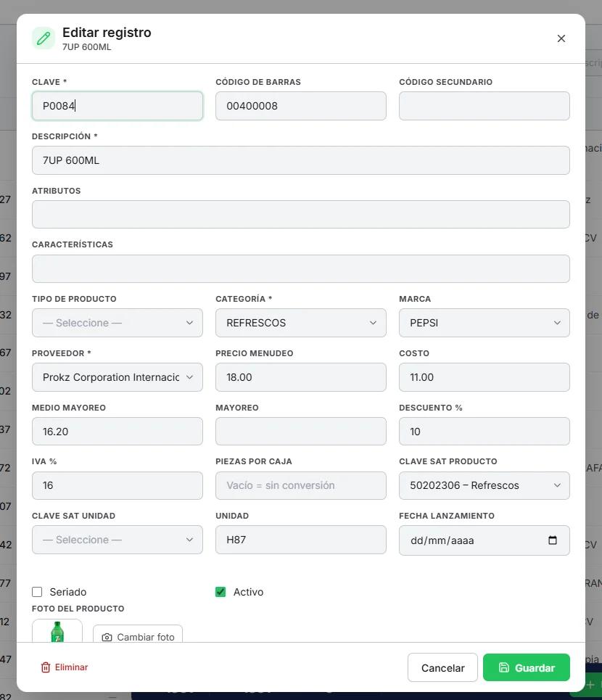Open the Clave SAT Producto dropdown
The height and width of the screenshot is (700, 602).
pyautogui.click(x=485, y=485)
